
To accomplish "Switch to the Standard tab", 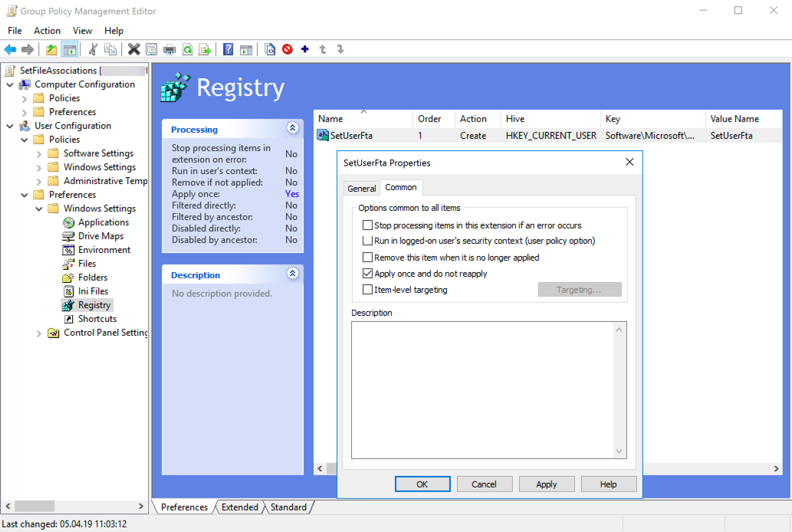I will pyautogui.click(x=288, y=507).
